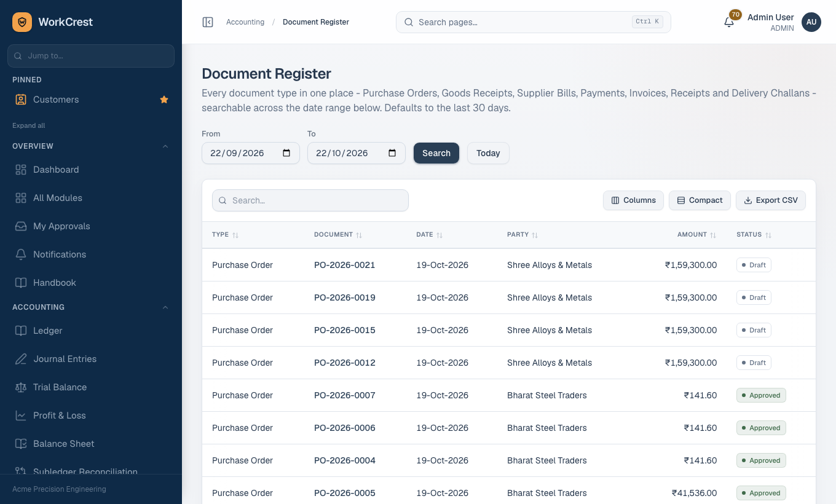Sort by Document column arrows

click(x=359, y=235)
